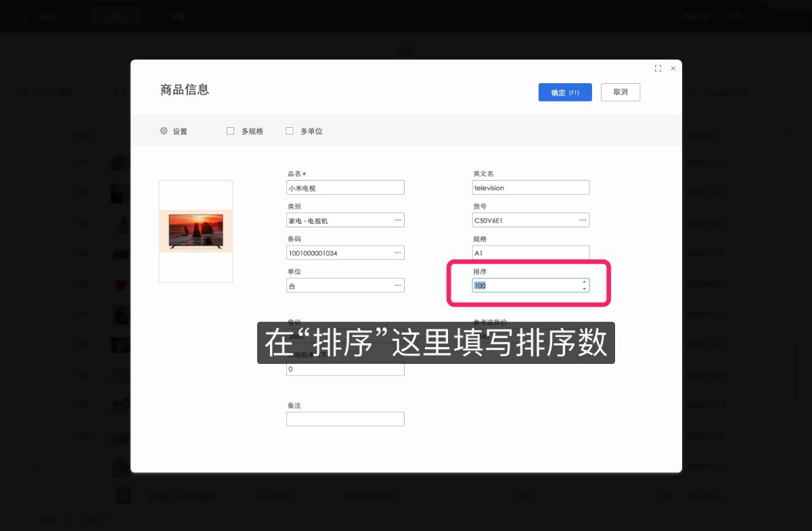Open the 条码 ellipsis selector

(397, 253)
